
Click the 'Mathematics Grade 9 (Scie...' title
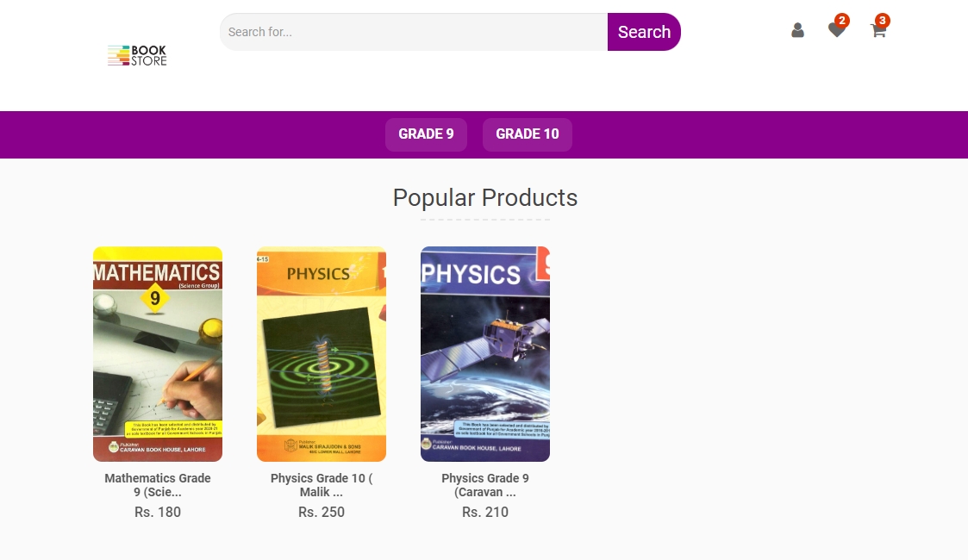(x=158, y=485)
